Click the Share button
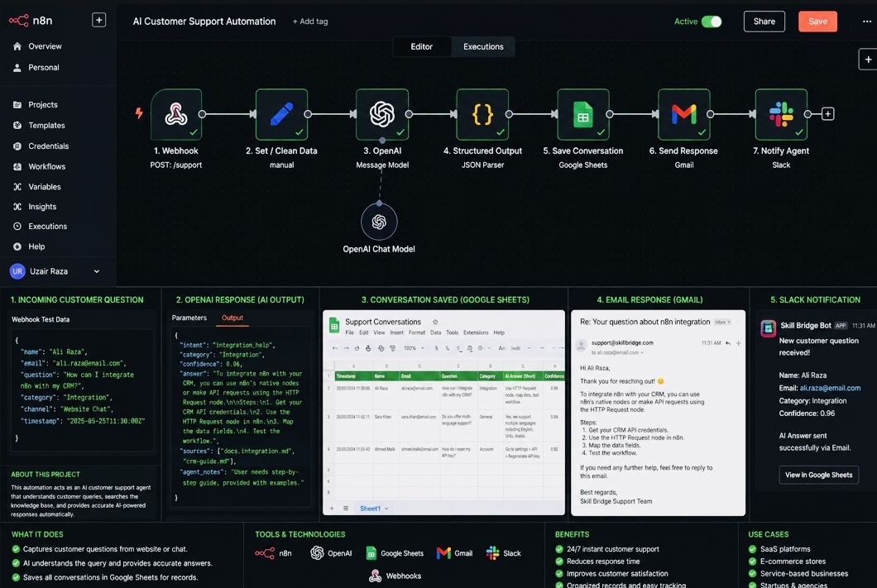This screenshot has height=588, width=877. 764,22
